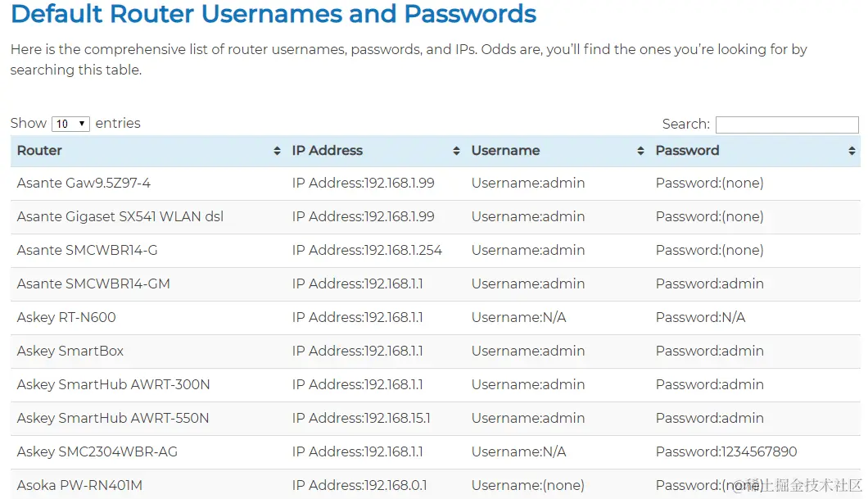Click the Password column sort arrows
The image size is (868, 499).
click(852, 151)
